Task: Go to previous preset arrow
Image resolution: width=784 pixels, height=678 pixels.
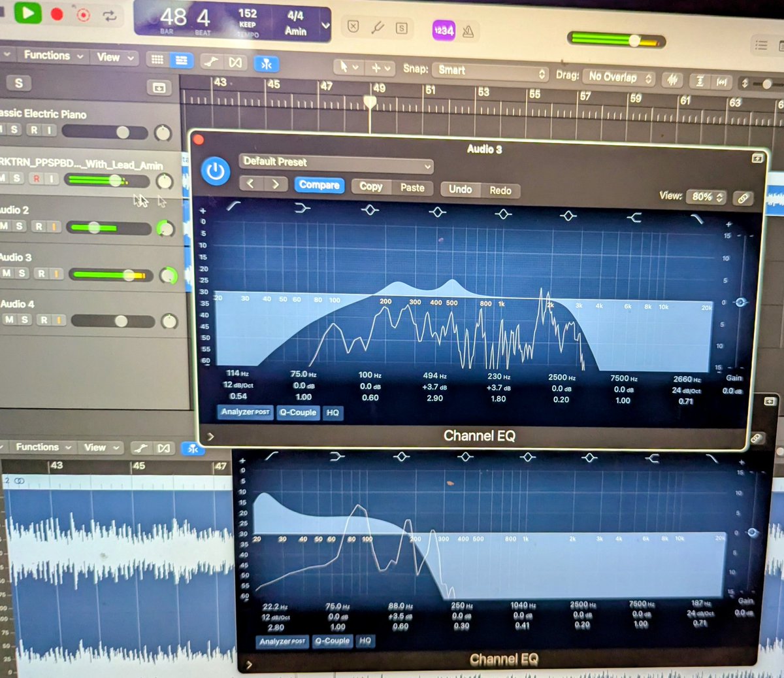Action: 251,184
